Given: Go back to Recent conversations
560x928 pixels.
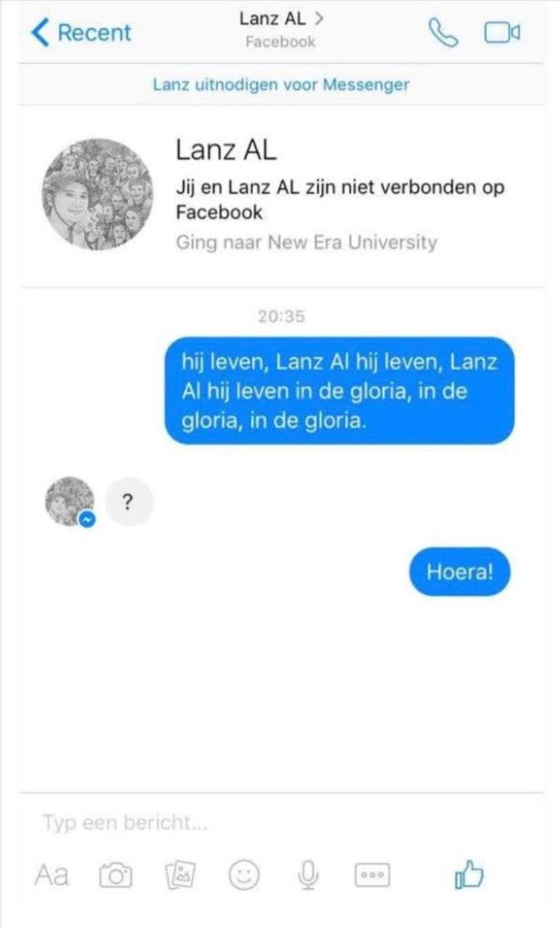Looking at the screenshot, I should (x=81, y=33).
